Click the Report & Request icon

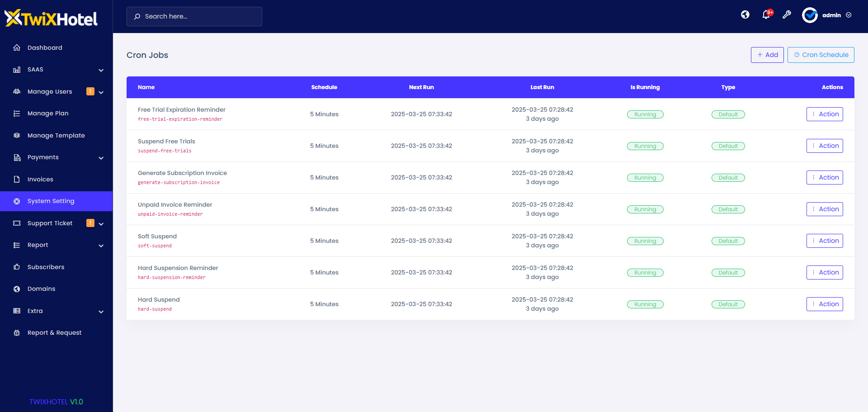pyautogui.click(x=17, y=332)
